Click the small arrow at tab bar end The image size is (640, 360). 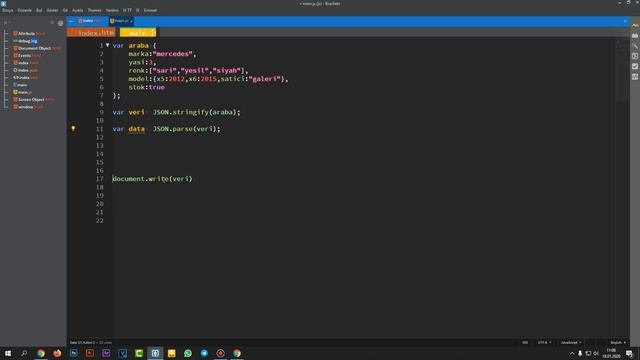pos(625,21)
